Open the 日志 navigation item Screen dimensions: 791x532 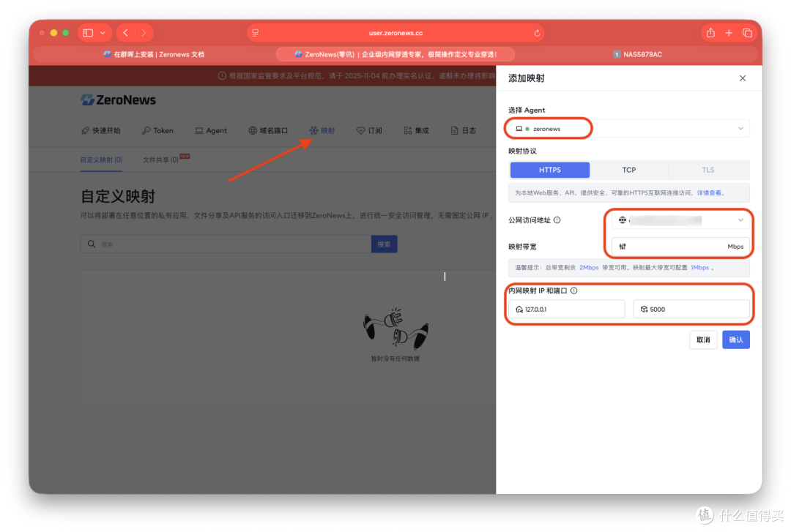click(x=463, y=130)
